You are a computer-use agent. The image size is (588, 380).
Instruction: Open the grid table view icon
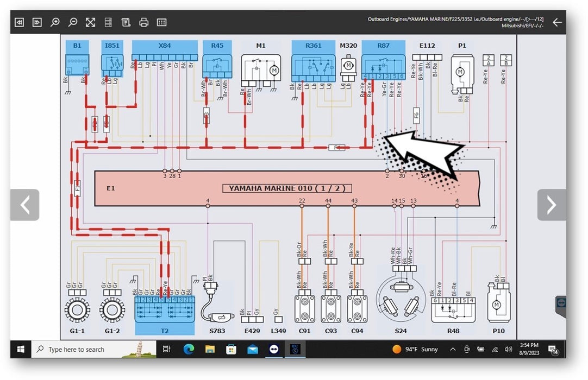[x=161, y=22]
